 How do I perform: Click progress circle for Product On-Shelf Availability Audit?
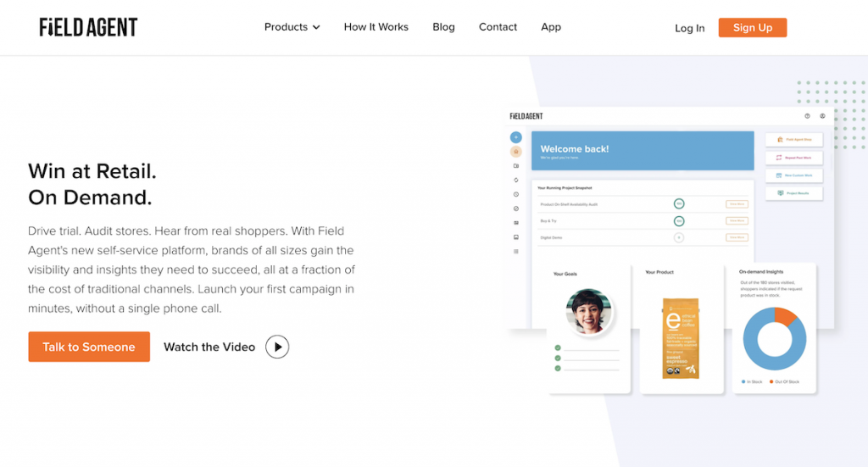click(679, 204)
